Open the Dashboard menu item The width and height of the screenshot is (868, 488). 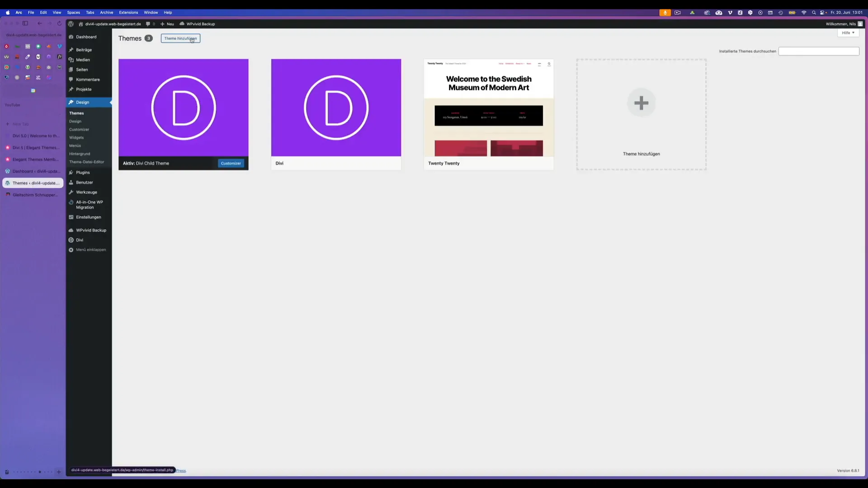(x=89, y=37)
